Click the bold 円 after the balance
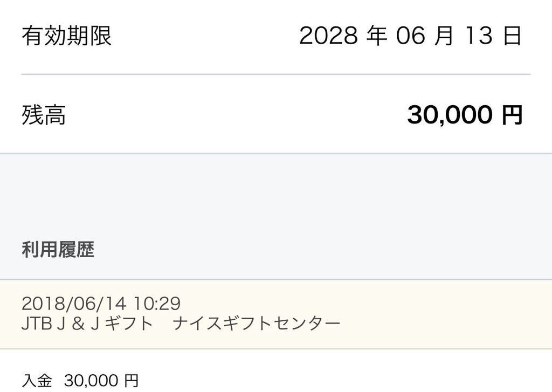The width and height of the screenshot is (552, 392). [512, 115]
